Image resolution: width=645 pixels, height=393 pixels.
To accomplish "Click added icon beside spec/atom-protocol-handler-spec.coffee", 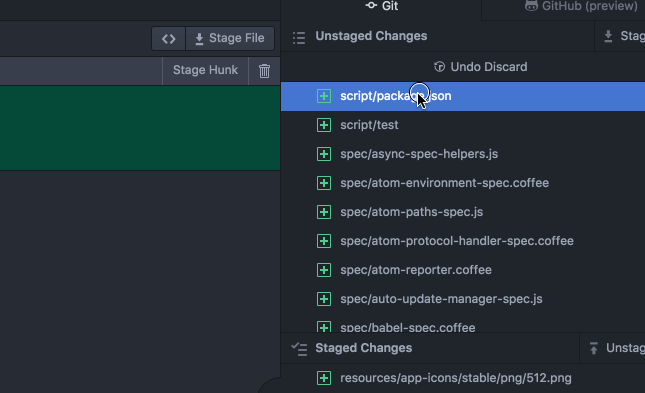I will pos(324,241).
